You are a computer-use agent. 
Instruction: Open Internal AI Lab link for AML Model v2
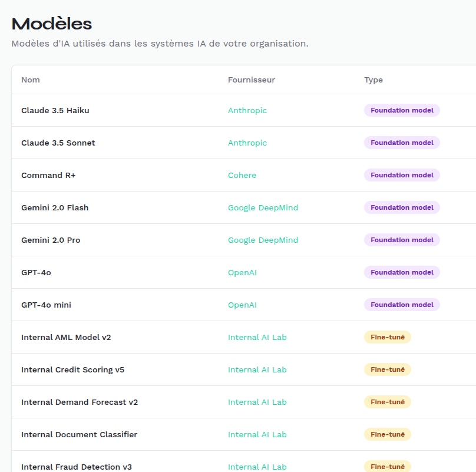tap(257, 337)
